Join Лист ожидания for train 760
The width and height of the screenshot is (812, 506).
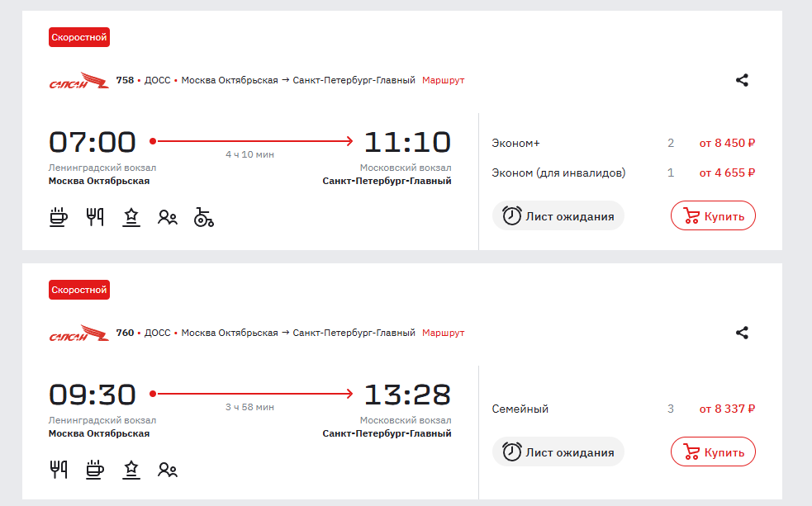pos(558,452)
